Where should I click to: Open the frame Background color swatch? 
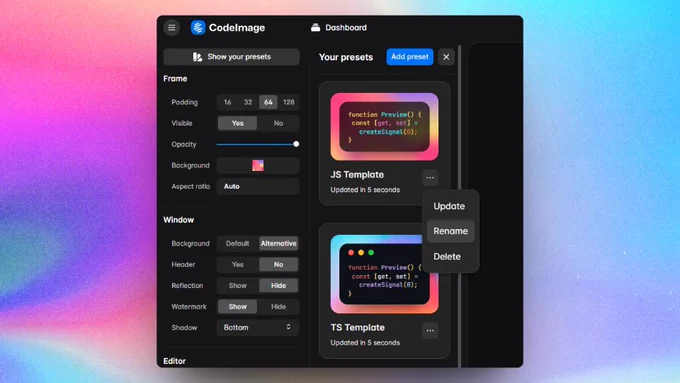[258, 165]
